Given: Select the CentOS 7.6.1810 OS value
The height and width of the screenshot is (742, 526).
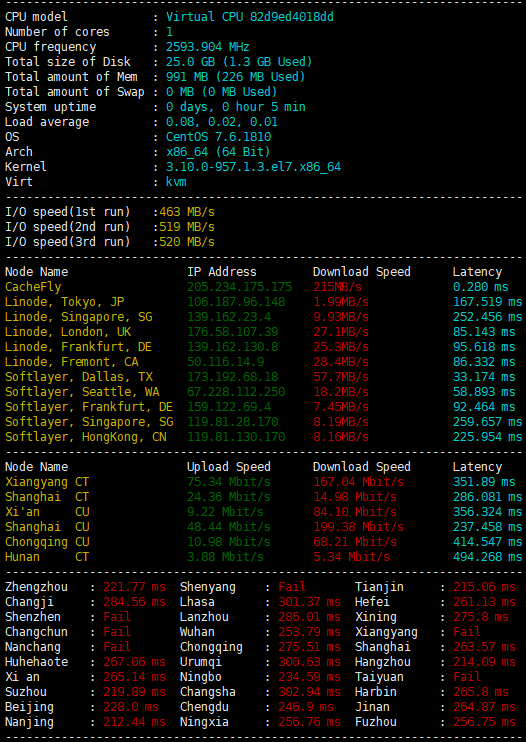Looking at the screenshot, I should point(219,137).
